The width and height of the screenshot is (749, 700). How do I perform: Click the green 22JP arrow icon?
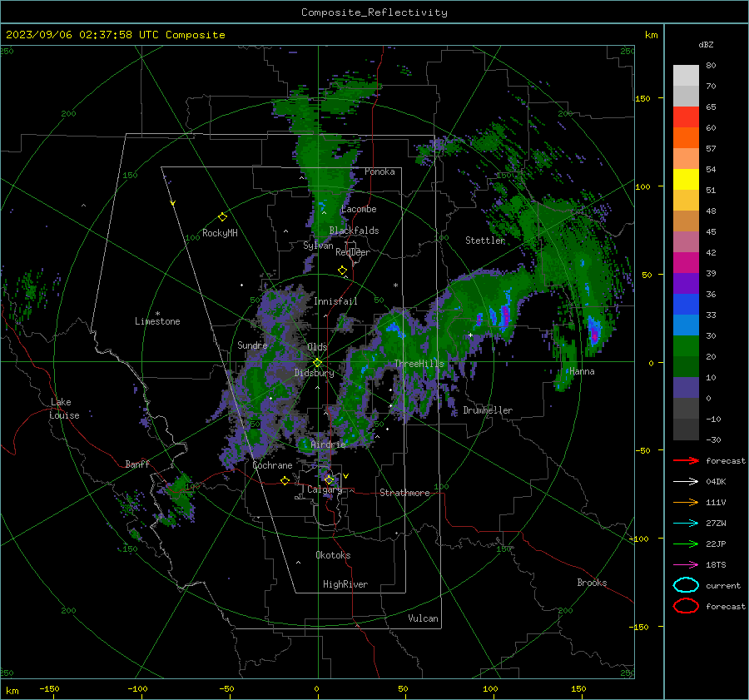click(686, 544)
